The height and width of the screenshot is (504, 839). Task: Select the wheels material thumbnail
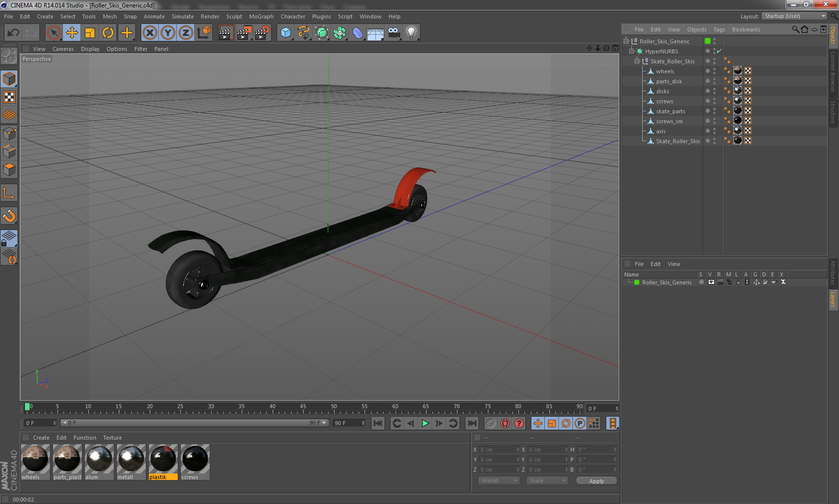[x=35, y=459]
